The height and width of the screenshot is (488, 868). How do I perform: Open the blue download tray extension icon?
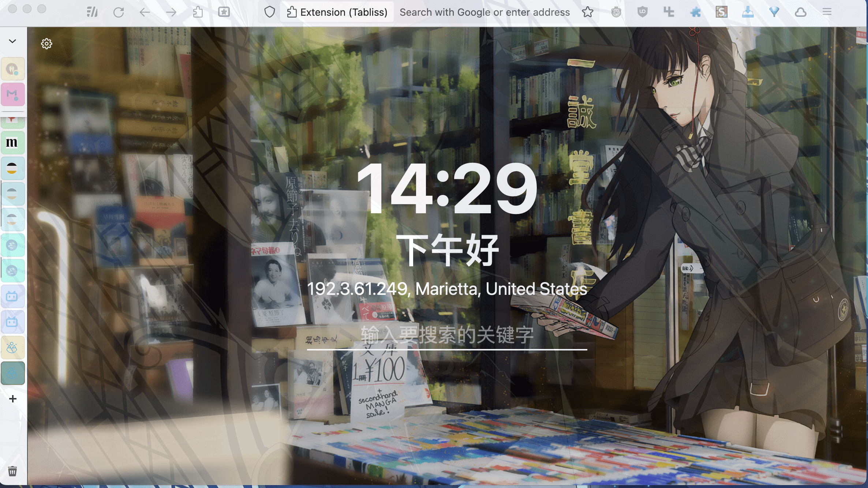click(748, 12)
